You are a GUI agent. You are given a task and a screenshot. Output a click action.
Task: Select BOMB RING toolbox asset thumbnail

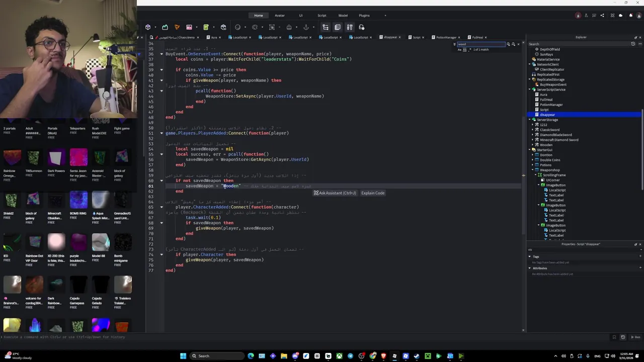(x=78, y=200)
